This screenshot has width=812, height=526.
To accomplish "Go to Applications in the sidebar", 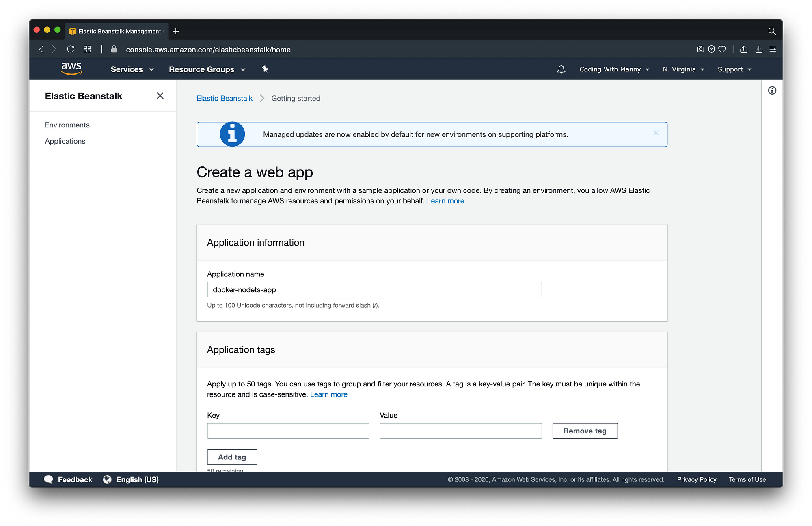I will 65,141.
